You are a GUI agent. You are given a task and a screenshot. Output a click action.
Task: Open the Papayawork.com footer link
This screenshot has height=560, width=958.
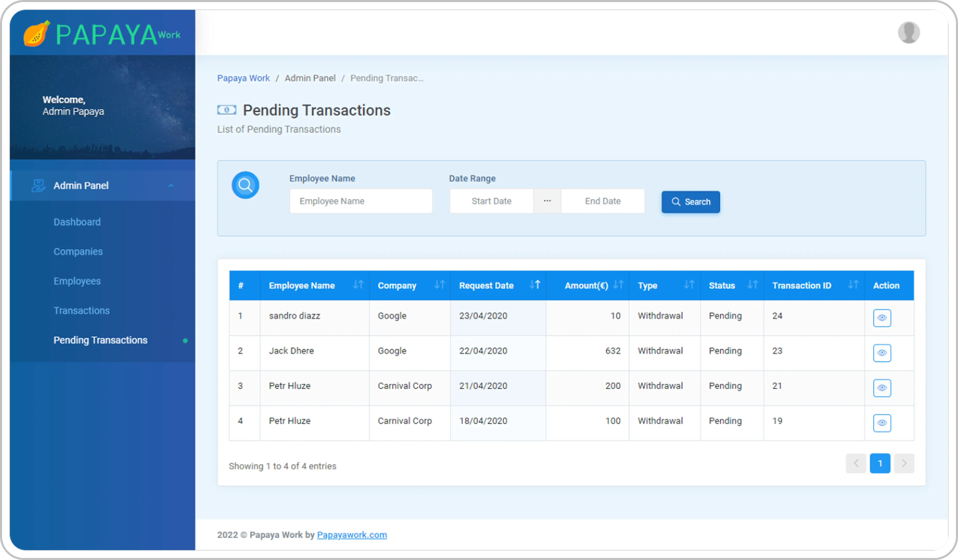(352, 535)
